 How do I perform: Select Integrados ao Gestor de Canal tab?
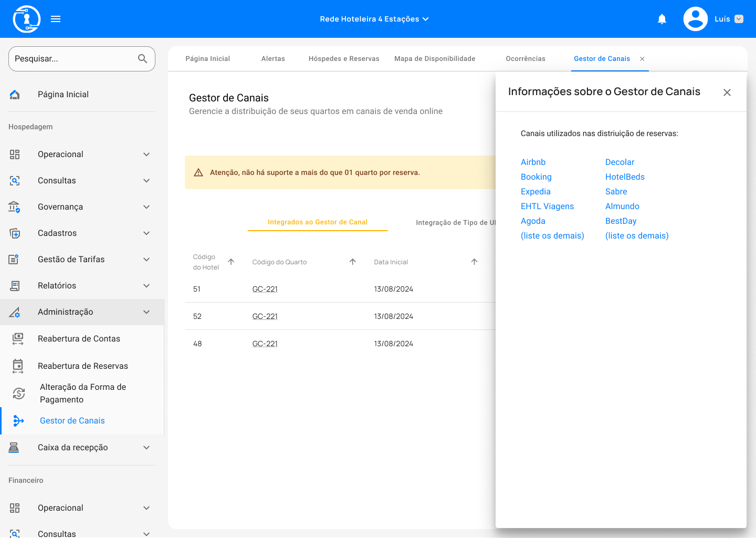(317, 222)
